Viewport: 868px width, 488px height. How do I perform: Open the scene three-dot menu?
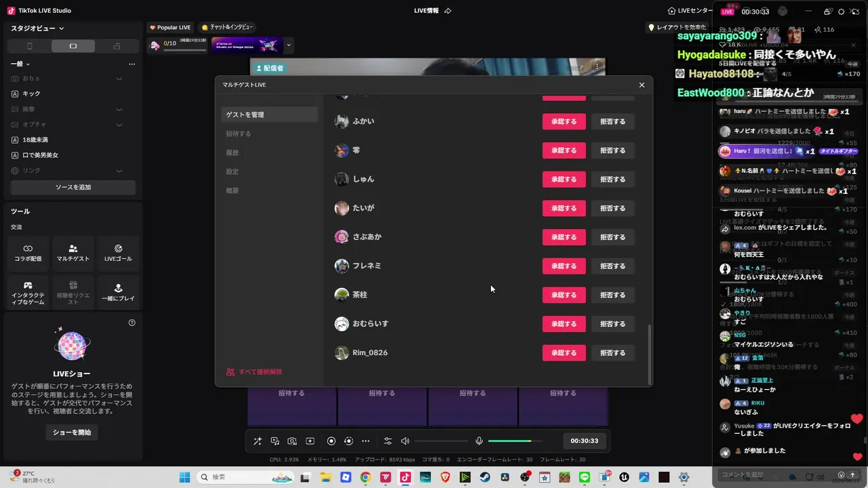132,64
